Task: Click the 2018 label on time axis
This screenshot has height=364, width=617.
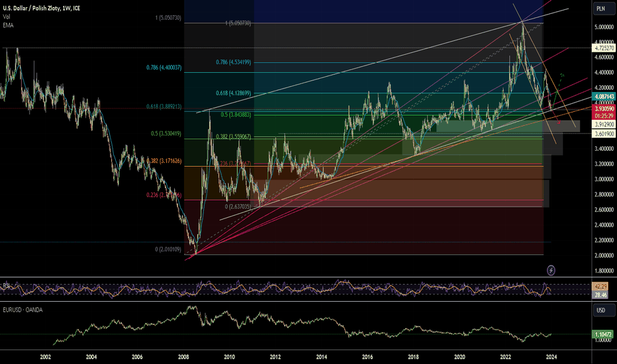Action: click(413, 357)
